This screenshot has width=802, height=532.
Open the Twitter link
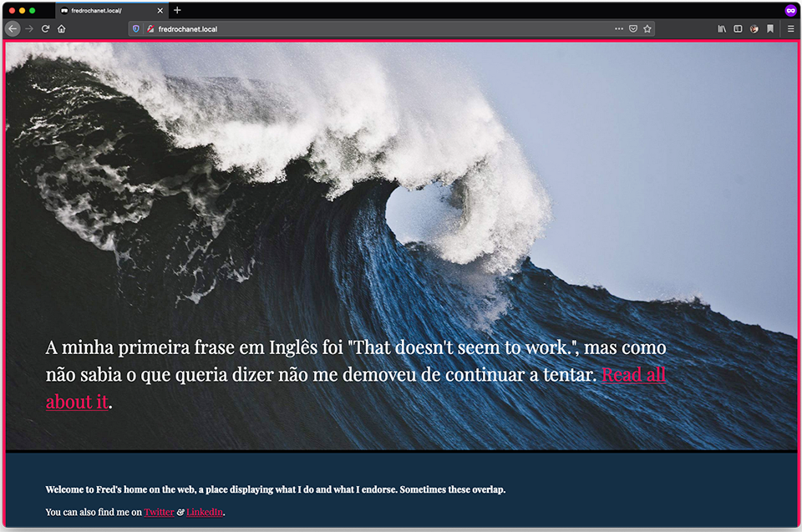(159, 512)
